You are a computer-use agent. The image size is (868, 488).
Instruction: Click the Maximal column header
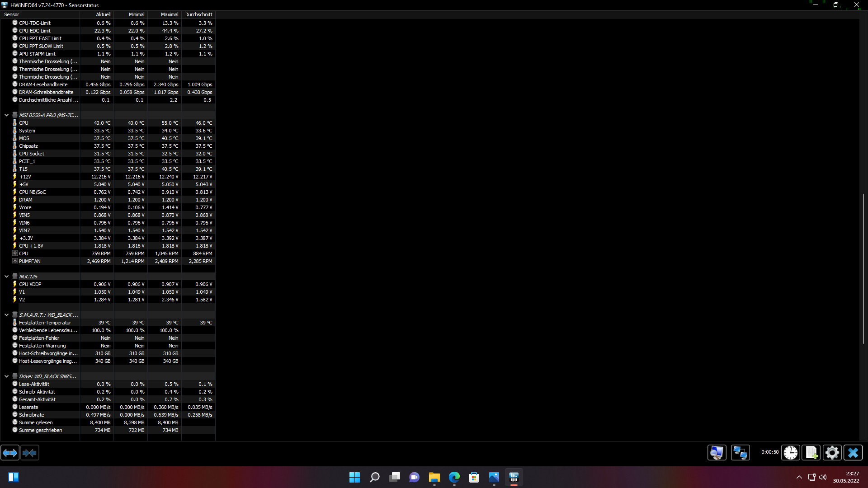point(165,14)
